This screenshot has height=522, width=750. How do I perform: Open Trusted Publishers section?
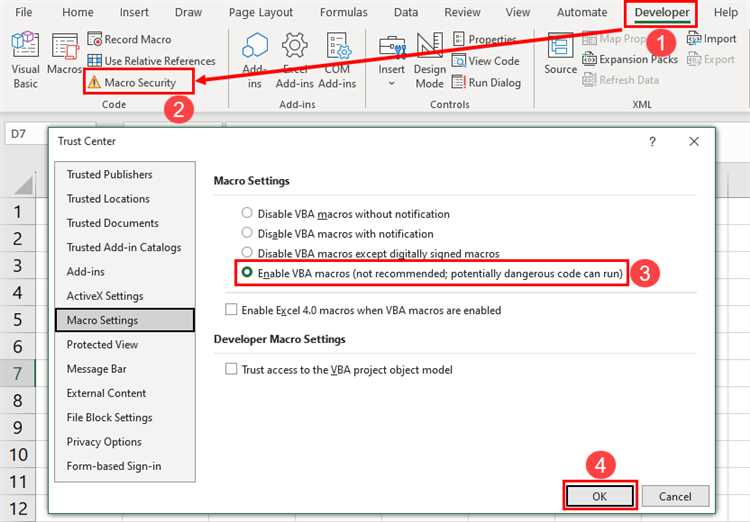125,174
